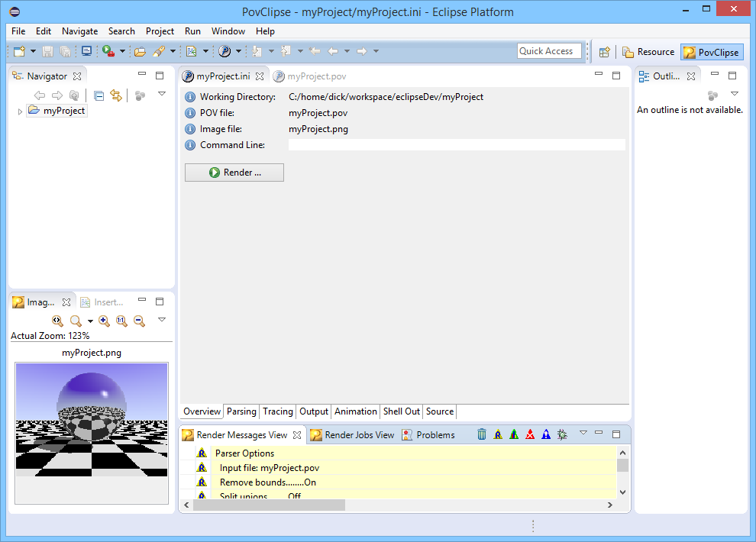Open the Navigator view menu triangle
This screenshot has height=542, width=756.
[x=162, y=94]
